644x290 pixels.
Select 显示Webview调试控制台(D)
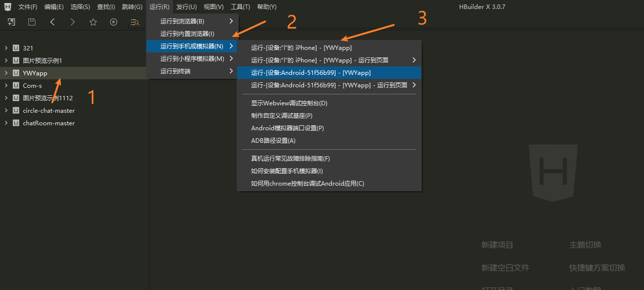click(329, 103)
